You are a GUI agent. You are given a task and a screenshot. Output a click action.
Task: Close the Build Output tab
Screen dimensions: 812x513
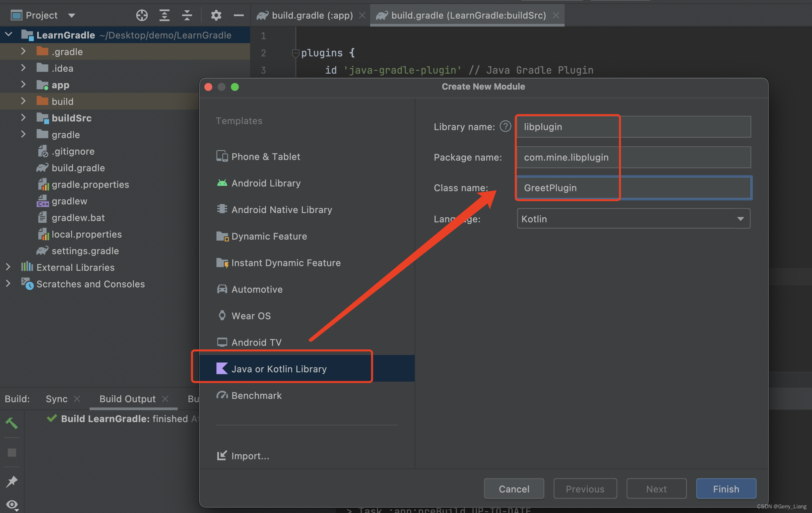[165, 399]
